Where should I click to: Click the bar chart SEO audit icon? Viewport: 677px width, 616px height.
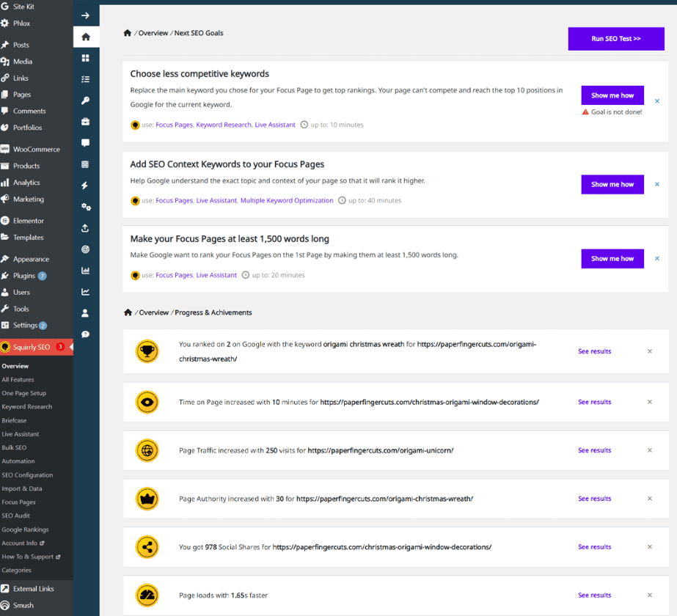86,271
